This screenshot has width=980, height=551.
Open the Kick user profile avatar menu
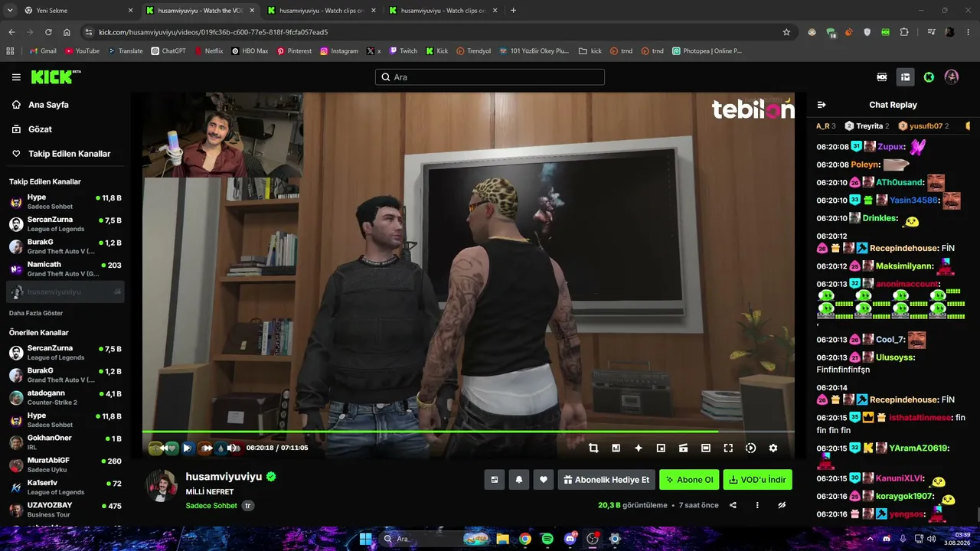pos(952,77)
